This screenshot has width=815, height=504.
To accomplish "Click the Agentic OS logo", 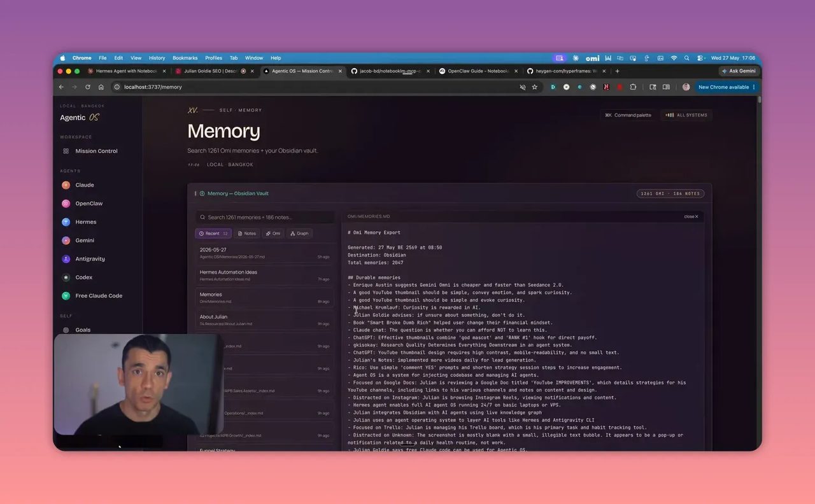I will click(80, 117).
